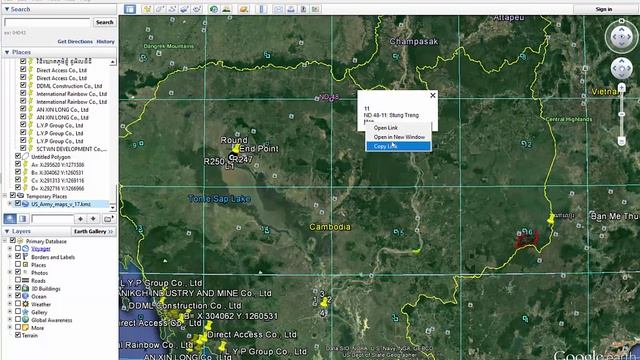Image resolution: width=640 pixels, height=360 pixels.
Task: Move the selected place up in the list
Action: tap(80, 219)
